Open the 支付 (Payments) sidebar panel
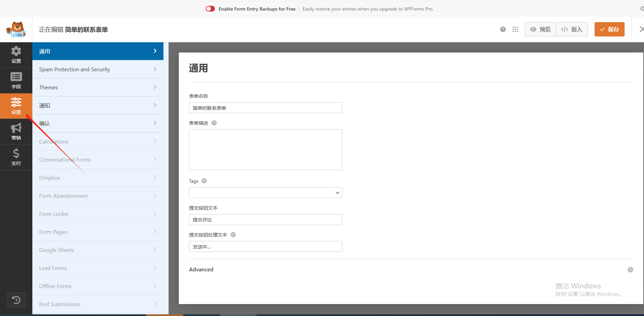This screenshot has height=316, width=644. (x=16, y=157)
